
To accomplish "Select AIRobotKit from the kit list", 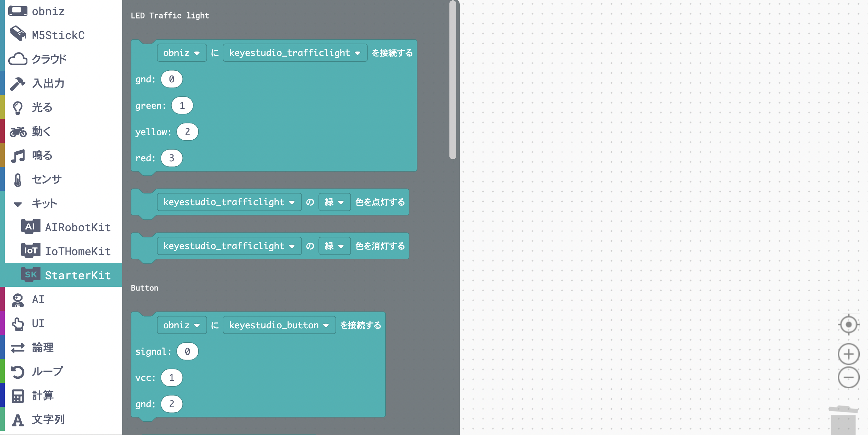I will point(78,227).
